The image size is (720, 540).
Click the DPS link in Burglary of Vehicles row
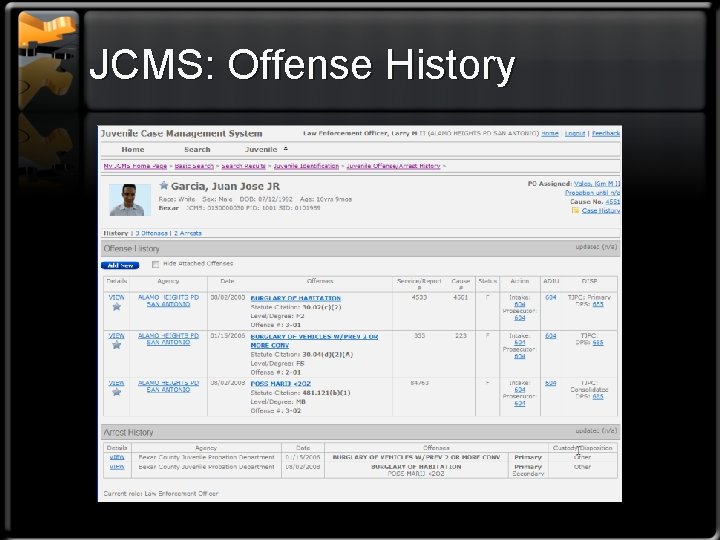pos(598,343)
